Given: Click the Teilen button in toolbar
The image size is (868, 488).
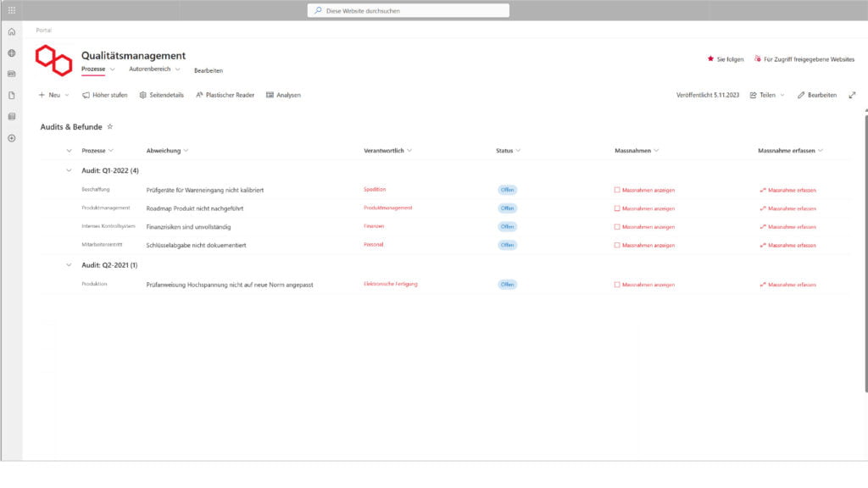Looking at the screenshot, I should click(x=766, y=95).
